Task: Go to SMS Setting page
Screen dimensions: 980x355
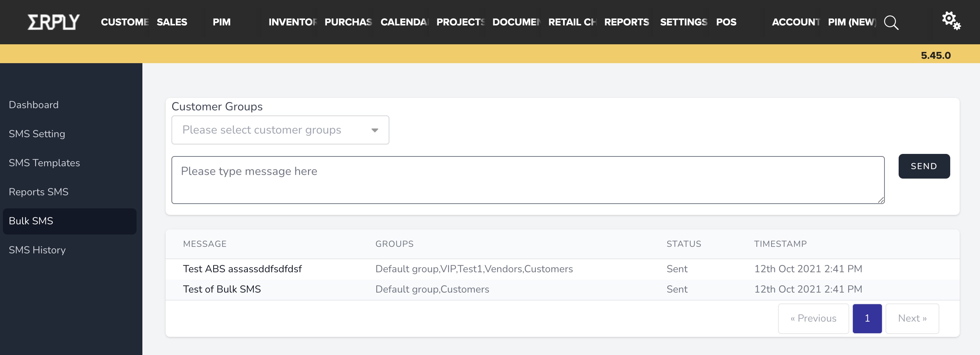Action: [37, 134]
